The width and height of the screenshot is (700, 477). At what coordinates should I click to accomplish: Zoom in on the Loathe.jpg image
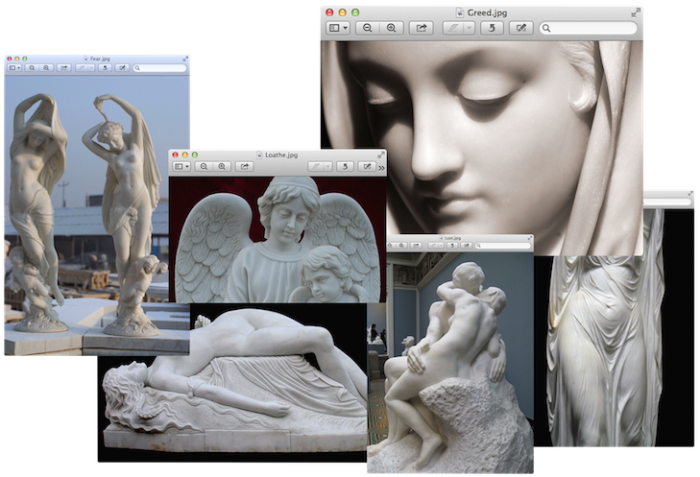pyautogui.click(x=222, y=167)
